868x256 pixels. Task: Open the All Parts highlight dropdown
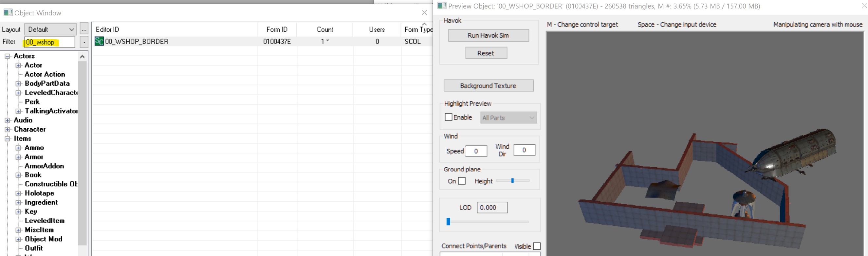click(508, 118)
